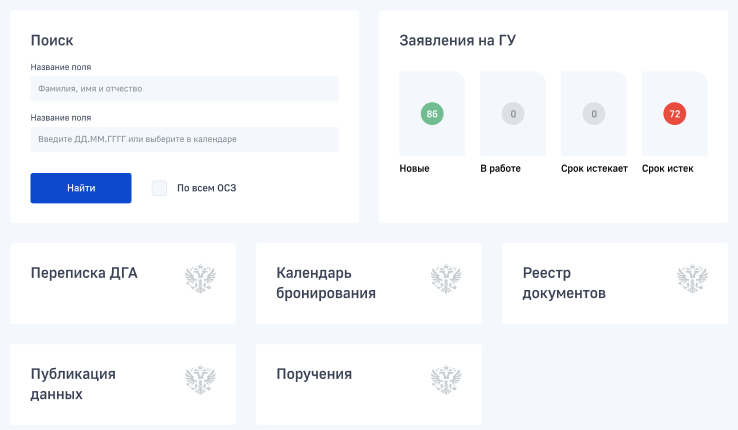Click the Найти search button
Viewport: 738px width, 430px height.
(81, 188)
